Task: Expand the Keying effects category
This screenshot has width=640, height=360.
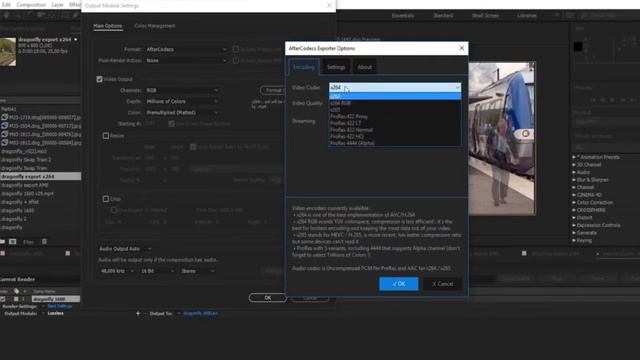Action: [574, 240]
